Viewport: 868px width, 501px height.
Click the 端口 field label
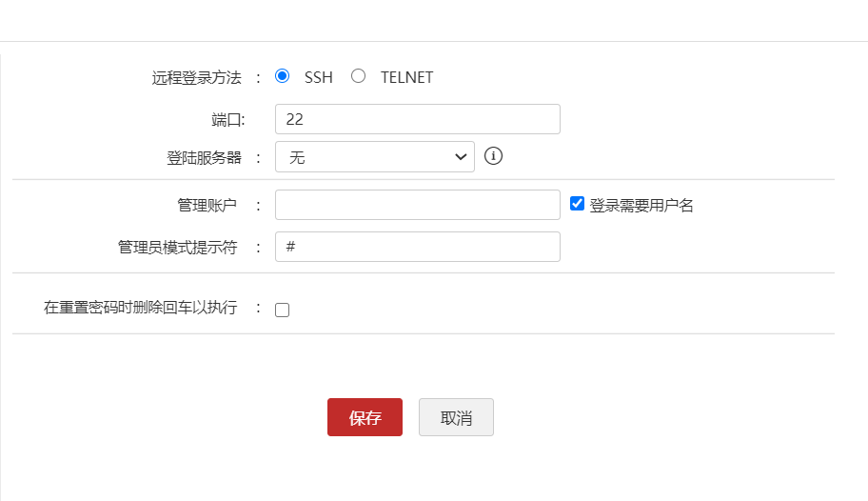[x=227, y=120]
